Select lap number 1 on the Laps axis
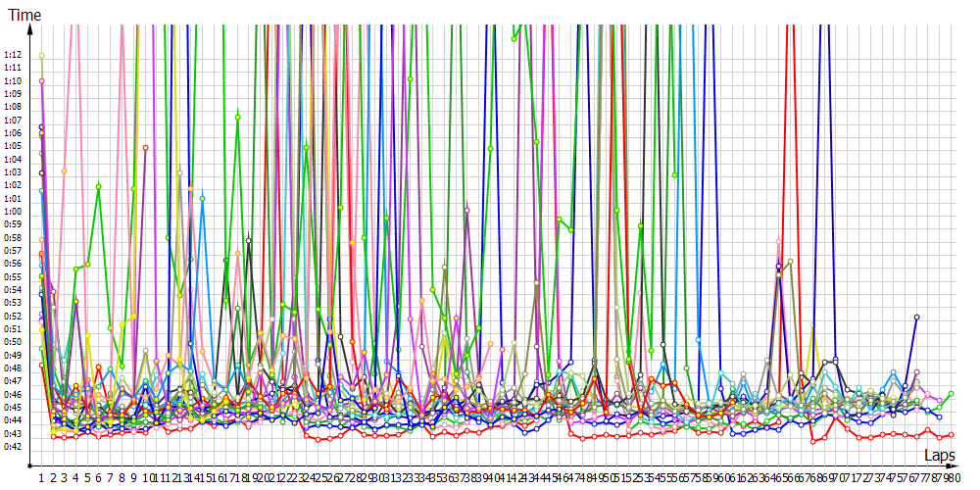980x490 pixels. [42, 477]
